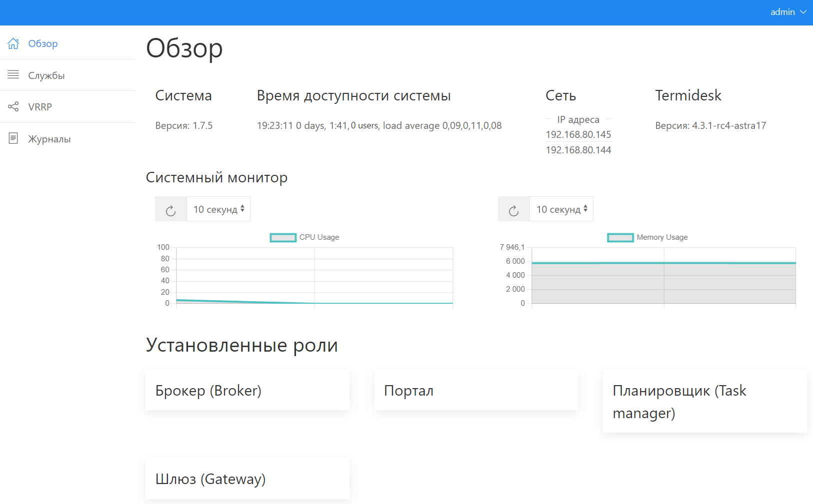Expand the admin user menu
813x504 pixels.
(787, 12)
